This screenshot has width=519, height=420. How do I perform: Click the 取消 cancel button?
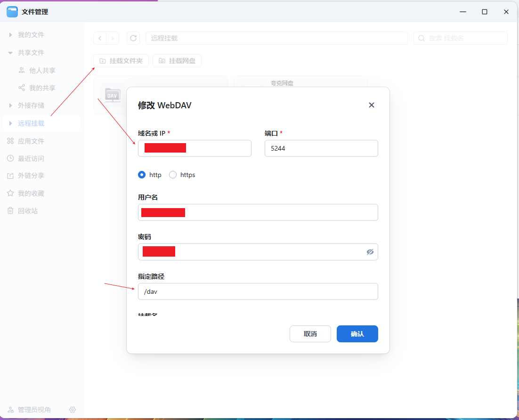click(x=310, y=334)
